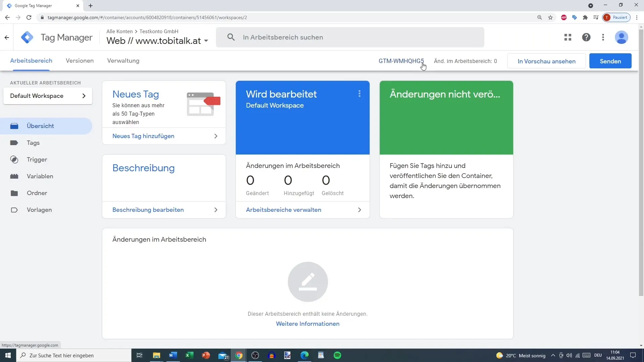
Task: Open the help question mark icon
Action: tap(586, 37)
